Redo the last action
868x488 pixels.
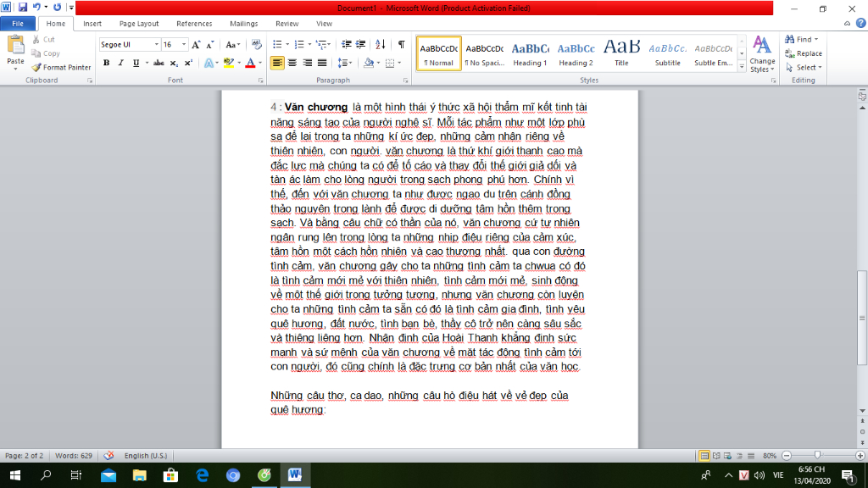click(57, 8)
